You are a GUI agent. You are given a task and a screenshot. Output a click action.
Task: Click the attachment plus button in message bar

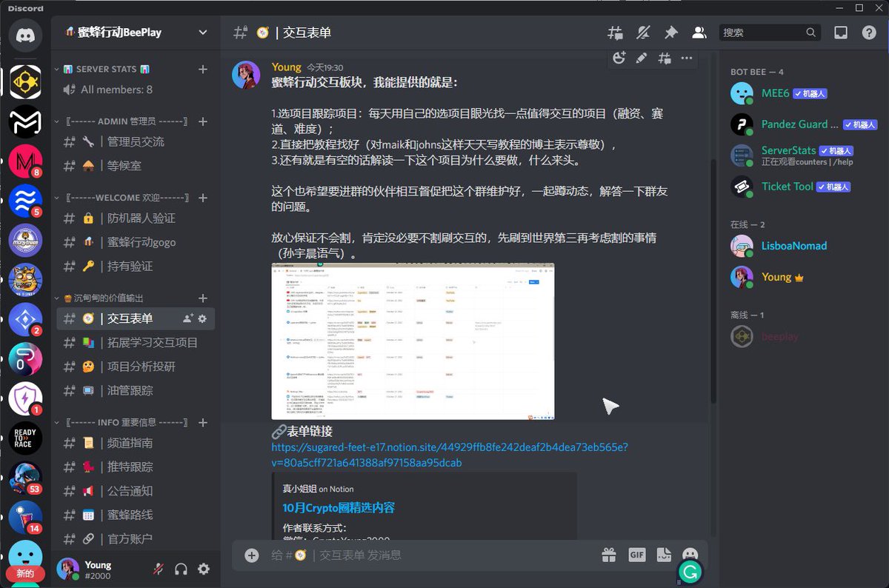pos(250,554)
